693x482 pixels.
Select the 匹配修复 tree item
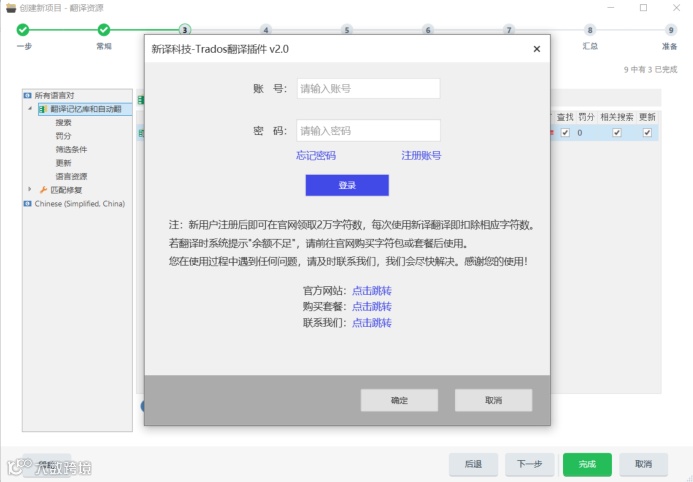click(x=66, y=190)
